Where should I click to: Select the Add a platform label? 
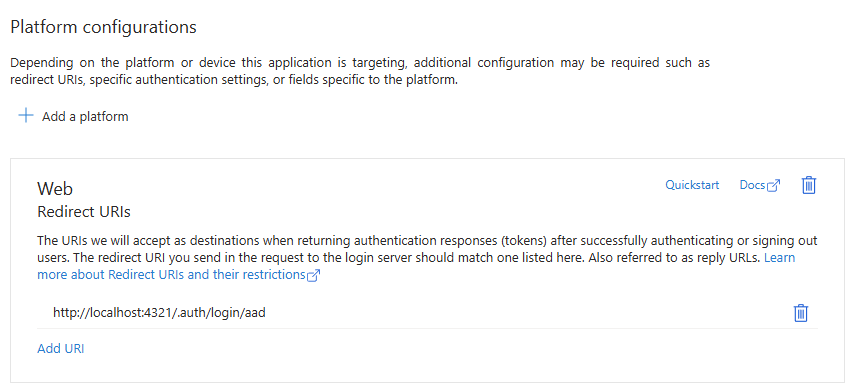click(x=85, y=116)
